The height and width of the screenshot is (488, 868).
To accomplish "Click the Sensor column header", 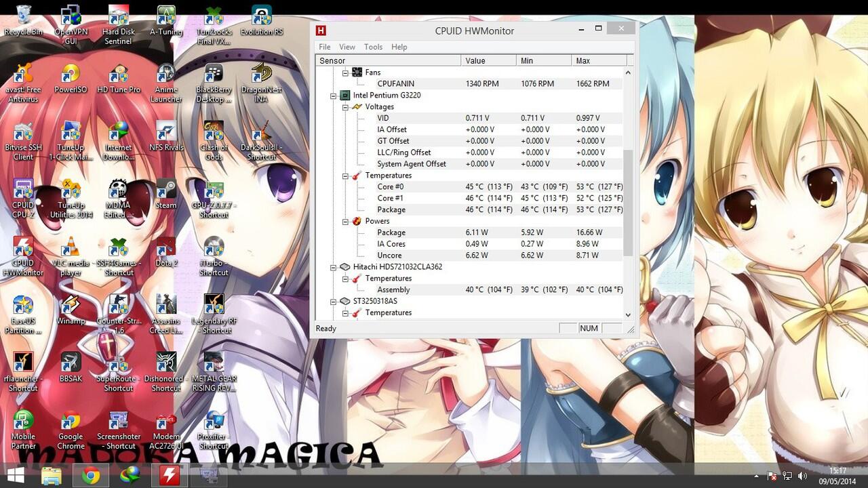I will [x=389, y=60].
